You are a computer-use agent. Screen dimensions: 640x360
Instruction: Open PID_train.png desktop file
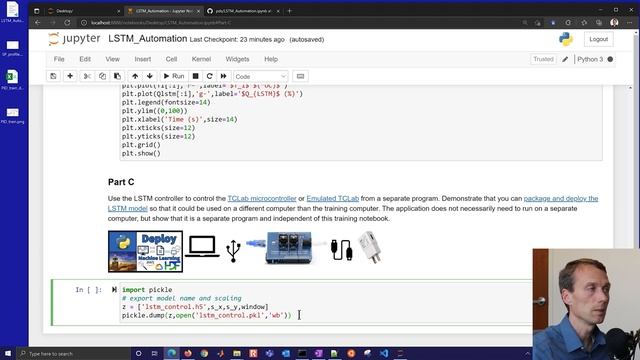(12, 116)
